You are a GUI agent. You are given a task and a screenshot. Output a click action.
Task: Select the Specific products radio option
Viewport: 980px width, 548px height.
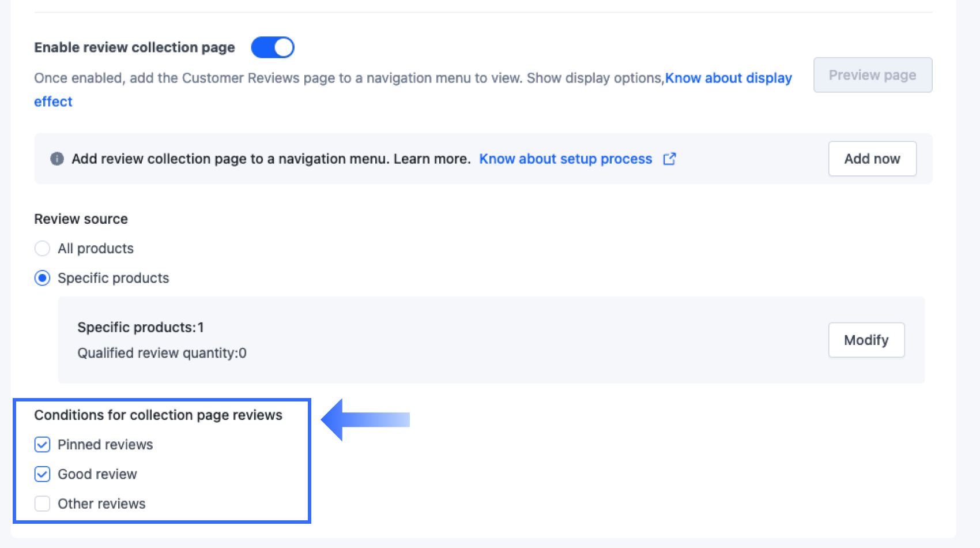pyautogui.click(x=42, y=278)
